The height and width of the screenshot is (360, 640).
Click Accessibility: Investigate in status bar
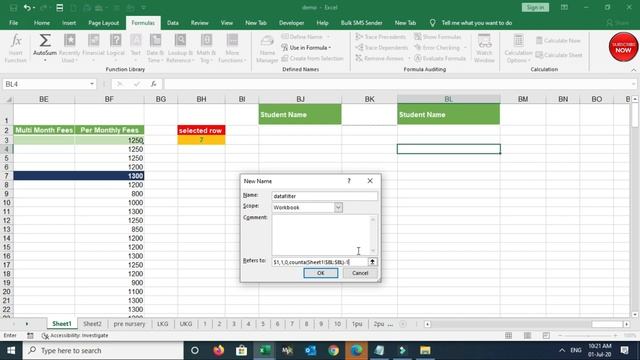[75, 336]
